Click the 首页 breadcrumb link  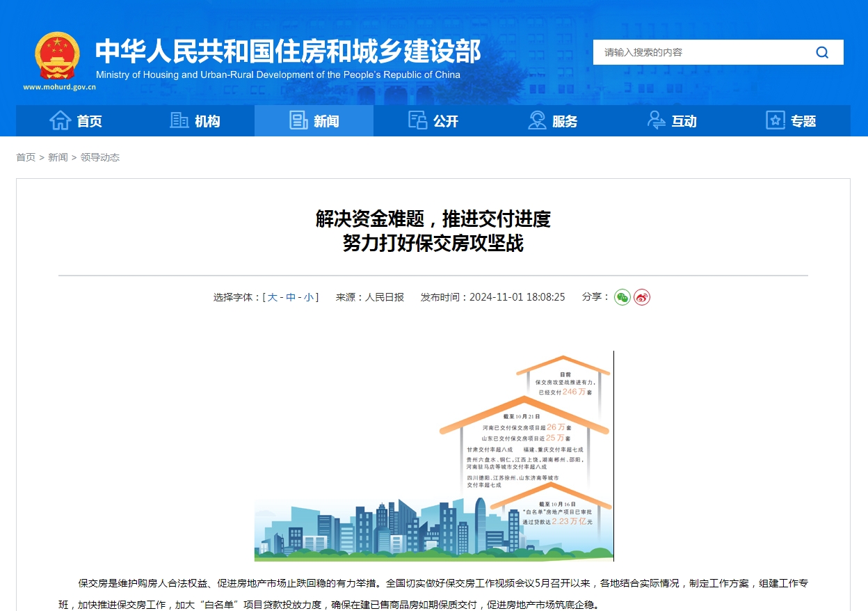(26, 157)
